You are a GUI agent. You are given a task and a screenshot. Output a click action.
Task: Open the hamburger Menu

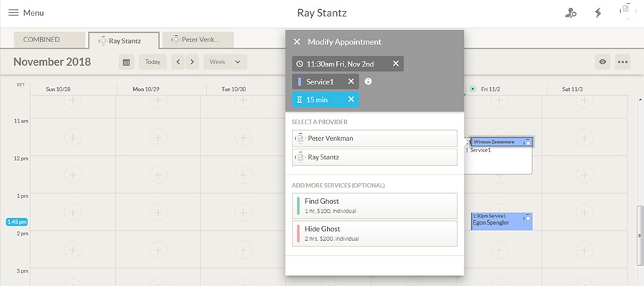26,13
